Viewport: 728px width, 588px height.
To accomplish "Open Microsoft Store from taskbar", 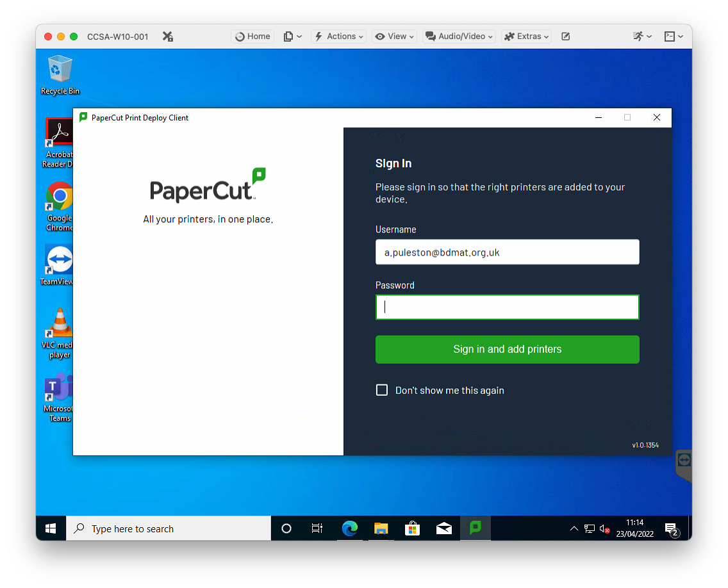I will point(412,528).
